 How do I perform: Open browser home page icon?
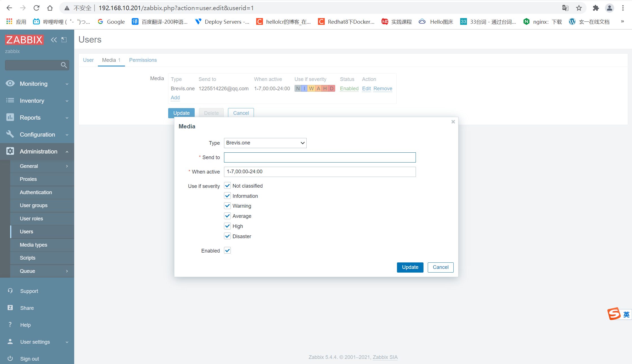pos(50,8)
